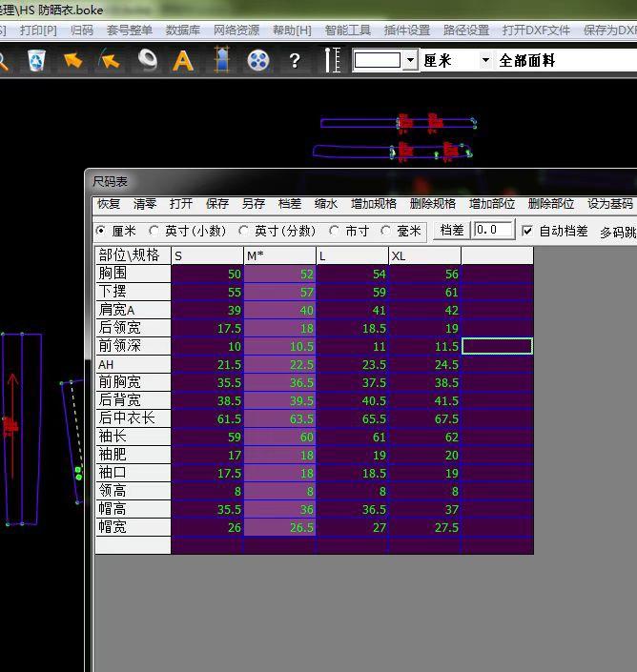Image resolution: width=637 pixels, height=672 pixels.
Task: Click 删除部位 to remove measurement
Action: click(x=551, y=204)
